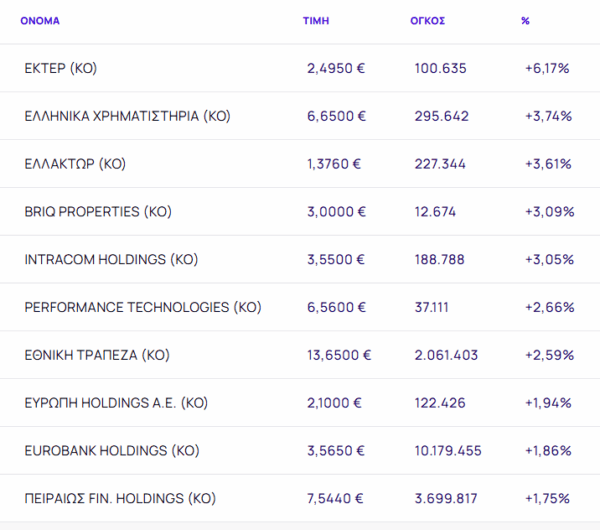The height and width of the screenshot is (530, 600).
Task: Select EUROBANK HOLDINGS (ΚΟ) stock
Action: (x=112, y=451)
